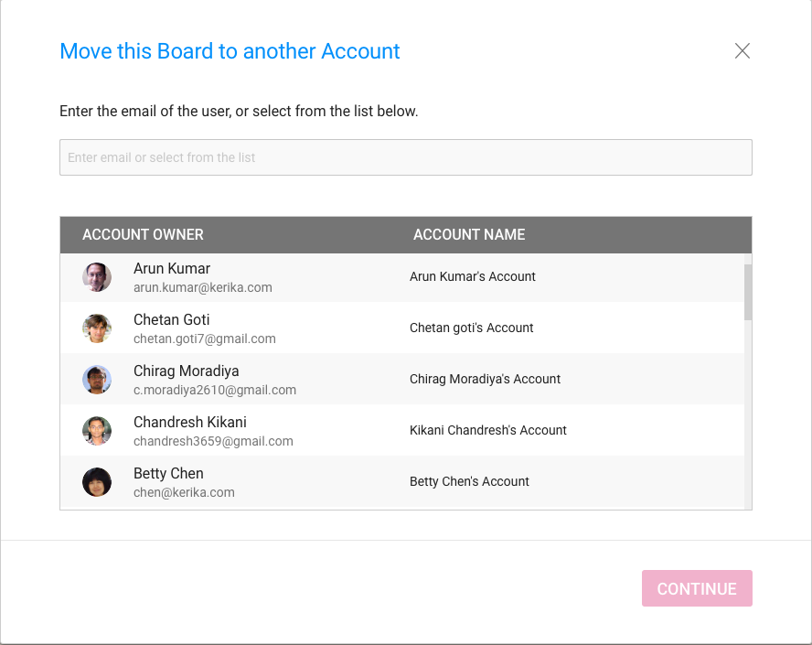Select Chirag Moradiya's avatar

97,380
